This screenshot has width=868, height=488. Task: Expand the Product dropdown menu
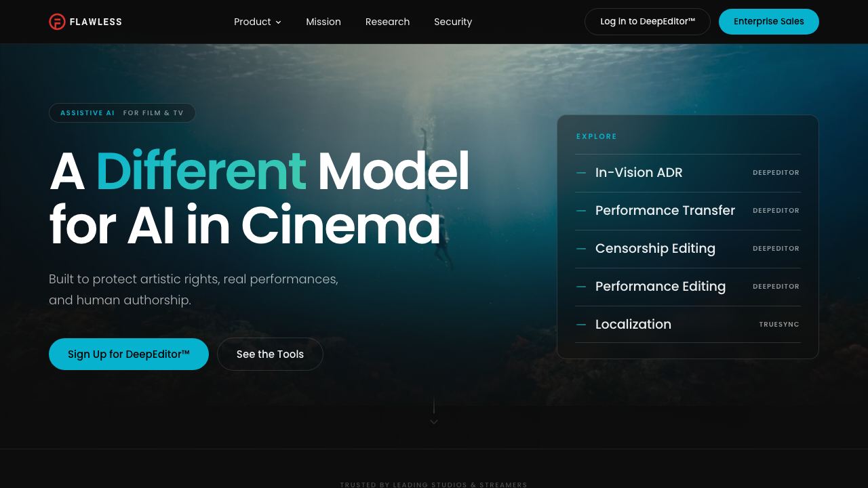[x=258, y=22]
